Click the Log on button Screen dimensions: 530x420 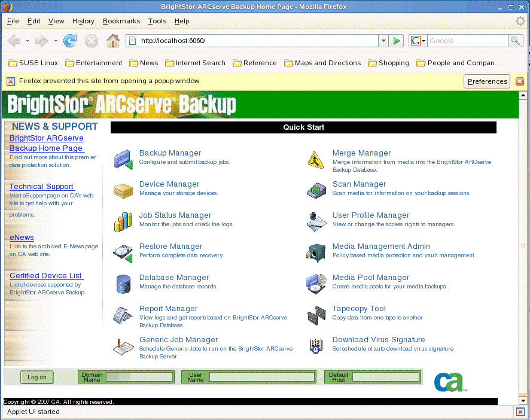(x=37, y=378)
